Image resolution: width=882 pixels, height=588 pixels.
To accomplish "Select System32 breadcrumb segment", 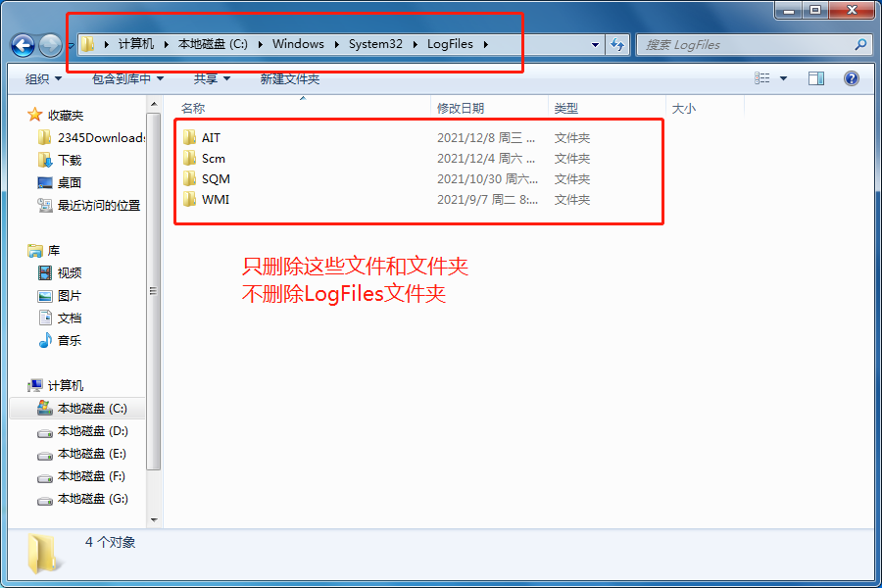I will pyautogui.click(x=375, y=44).
